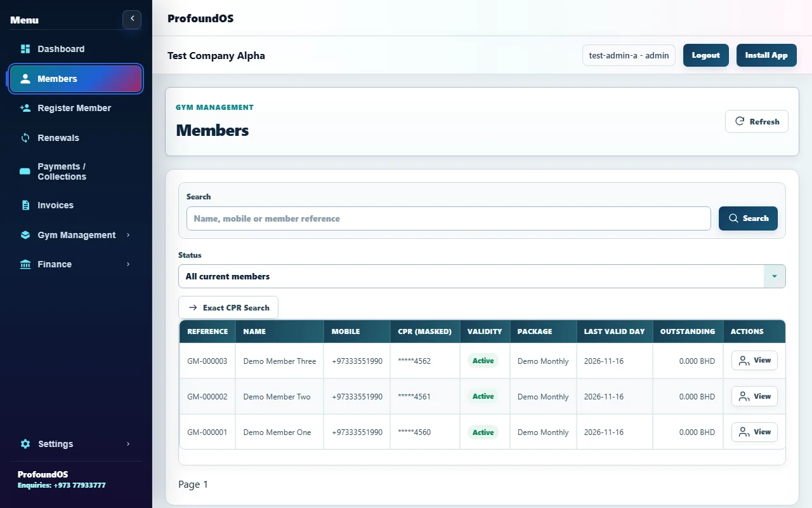
Task: Expand the Gym Management submenu chevron
Action: pos(128,235)
